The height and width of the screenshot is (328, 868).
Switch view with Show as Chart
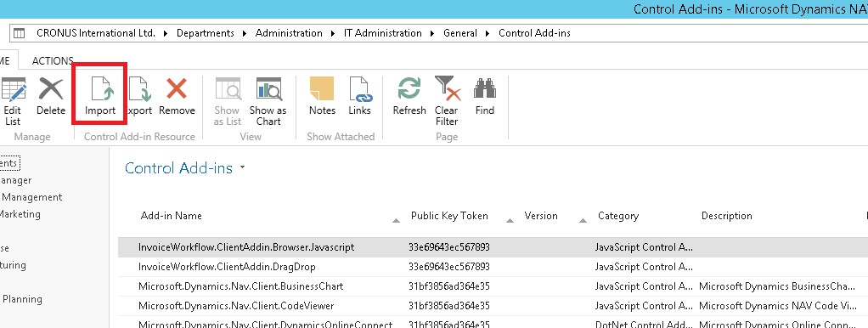(x=268, y=101)
